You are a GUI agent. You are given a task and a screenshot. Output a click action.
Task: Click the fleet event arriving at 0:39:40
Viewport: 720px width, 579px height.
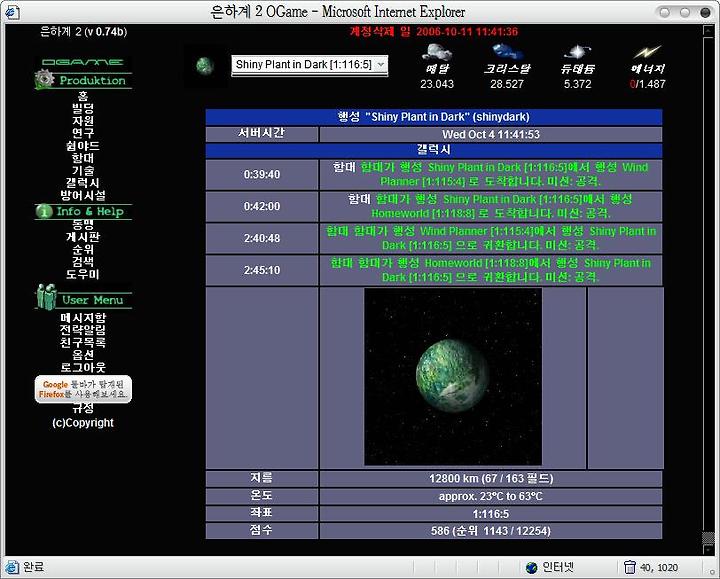pyautogui.click(x=490, y=174)
